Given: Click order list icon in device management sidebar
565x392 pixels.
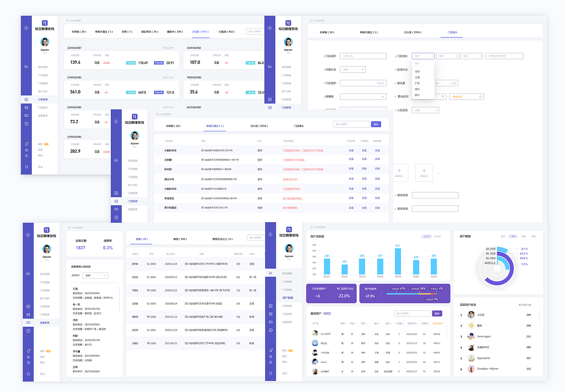Looking at the screenshot, I should [28, 306].
